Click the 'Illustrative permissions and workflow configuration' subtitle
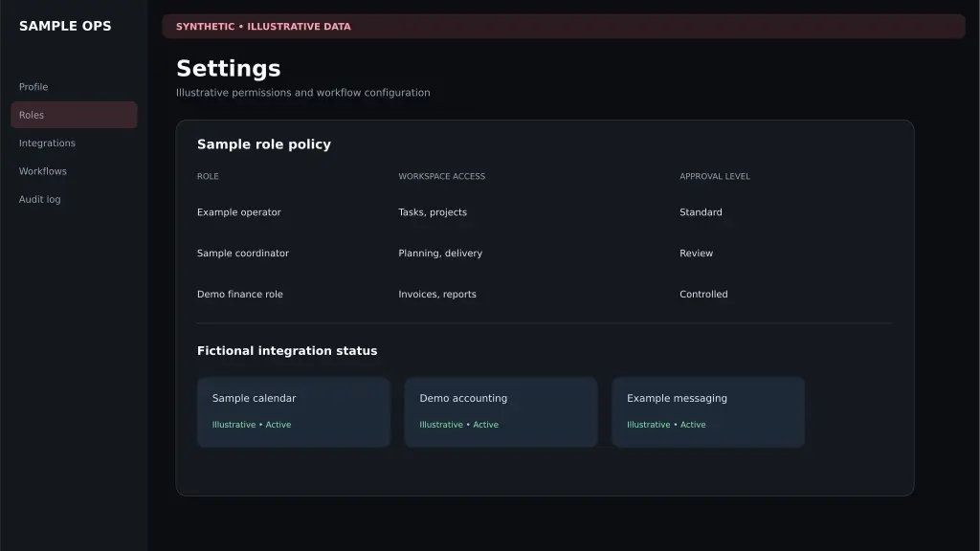This screenshot has width=980, height=551. tap(303, 93)
